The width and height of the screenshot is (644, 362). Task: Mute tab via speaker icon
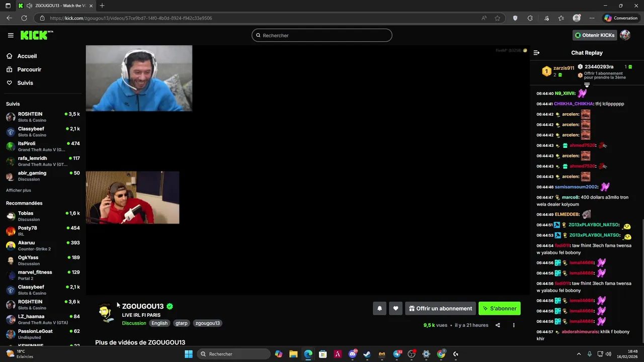[x=30, y=6]
